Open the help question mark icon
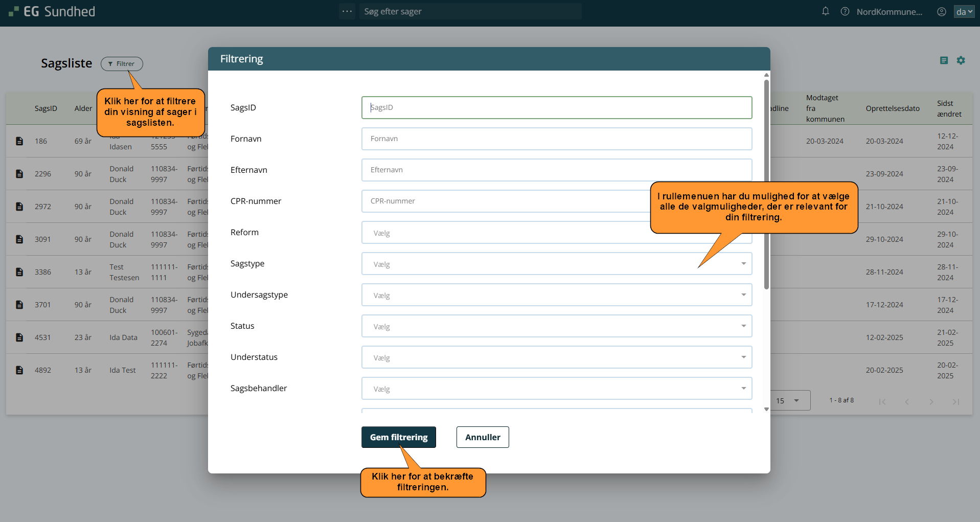 845,11
